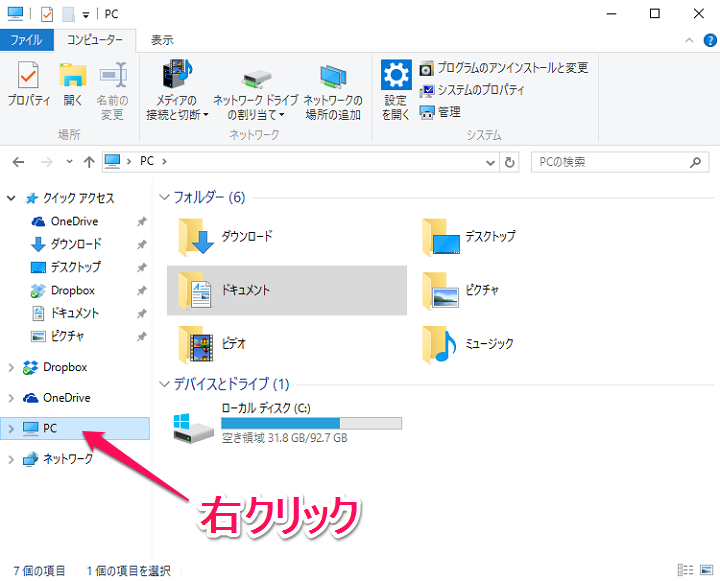Viewport: 720px width, 581px height.
Task: Select the デスクトップ folder icon
Action: click(x=441, y=237)
